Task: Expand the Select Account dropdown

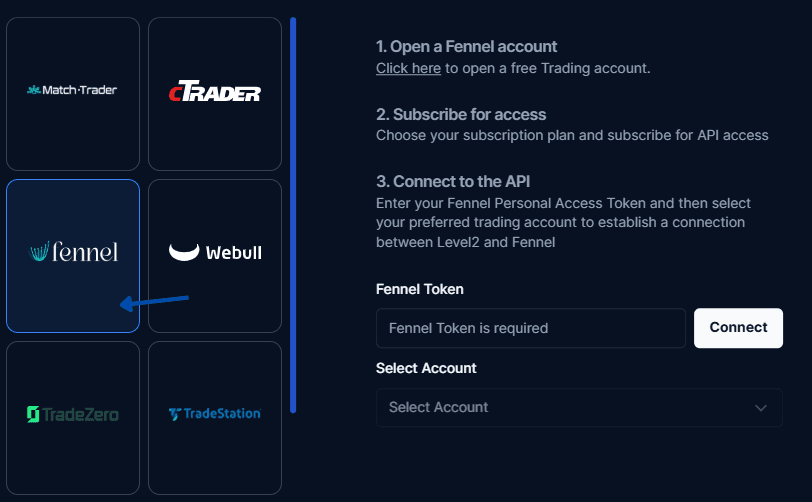Action: pos(578,408)
